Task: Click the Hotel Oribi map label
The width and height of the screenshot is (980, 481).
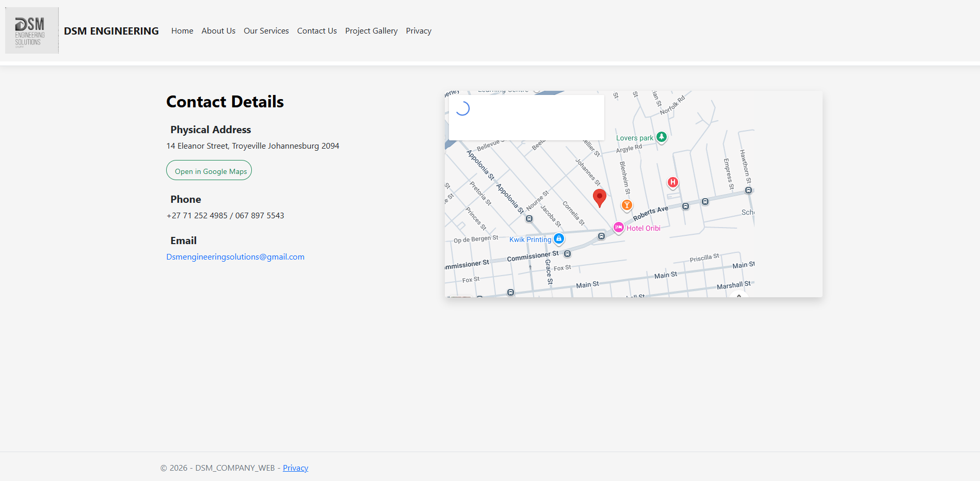Action: click(644, 228)
